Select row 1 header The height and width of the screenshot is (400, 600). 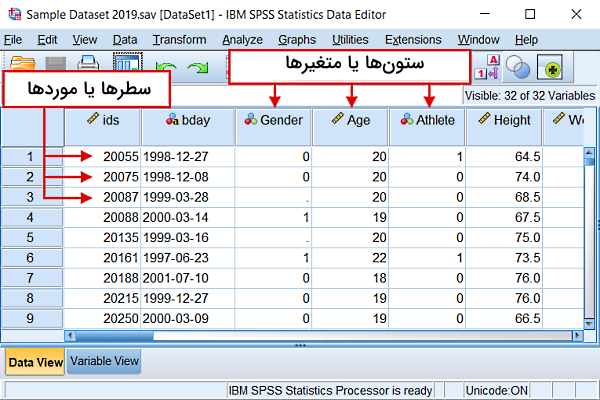32,157
